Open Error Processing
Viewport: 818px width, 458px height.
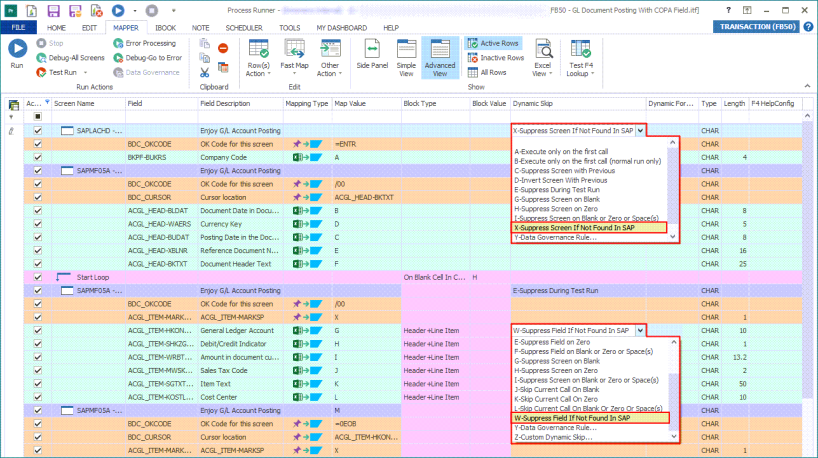point(145,43)
